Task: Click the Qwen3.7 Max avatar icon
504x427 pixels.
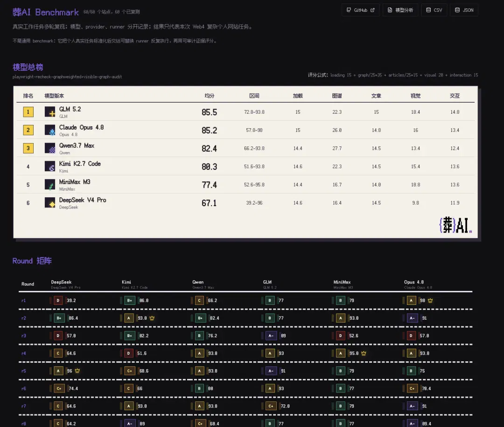Action: point(50,148)
